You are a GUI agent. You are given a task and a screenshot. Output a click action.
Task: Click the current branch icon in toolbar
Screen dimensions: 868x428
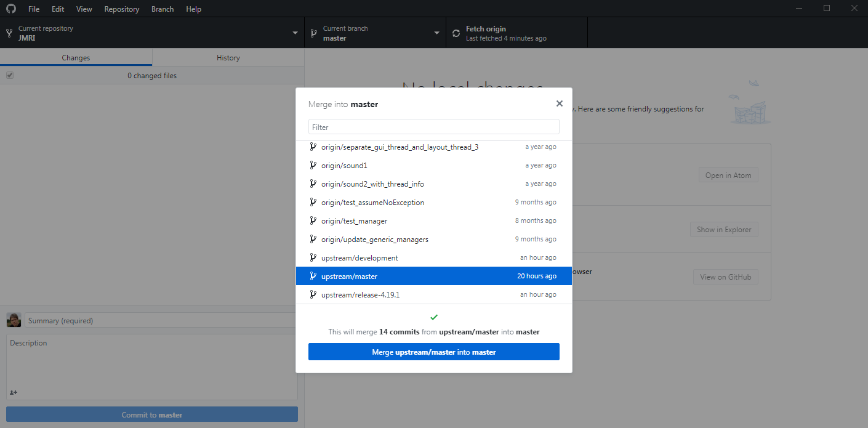pos(314,33)
